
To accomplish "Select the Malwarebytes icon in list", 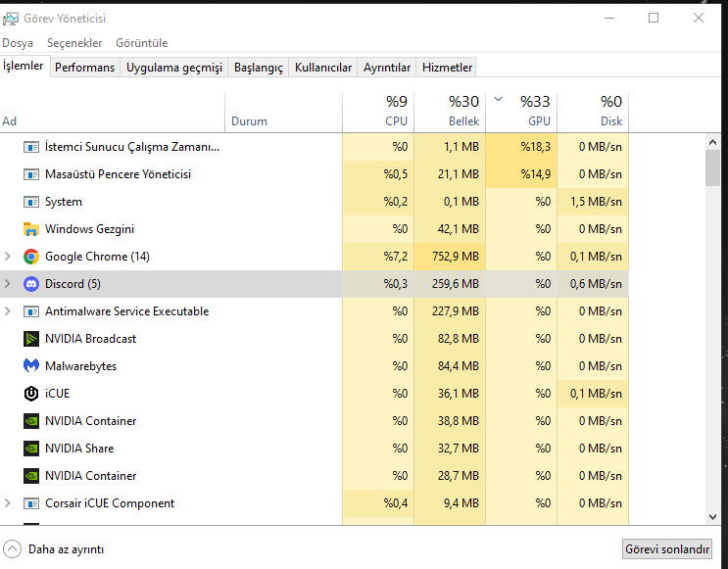I will click(30, 366).
